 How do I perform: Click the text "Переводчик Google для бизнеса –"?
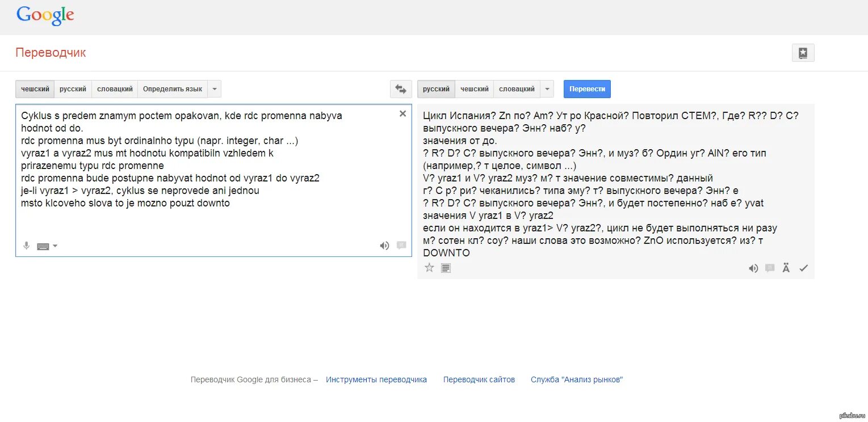click(254, 379)
